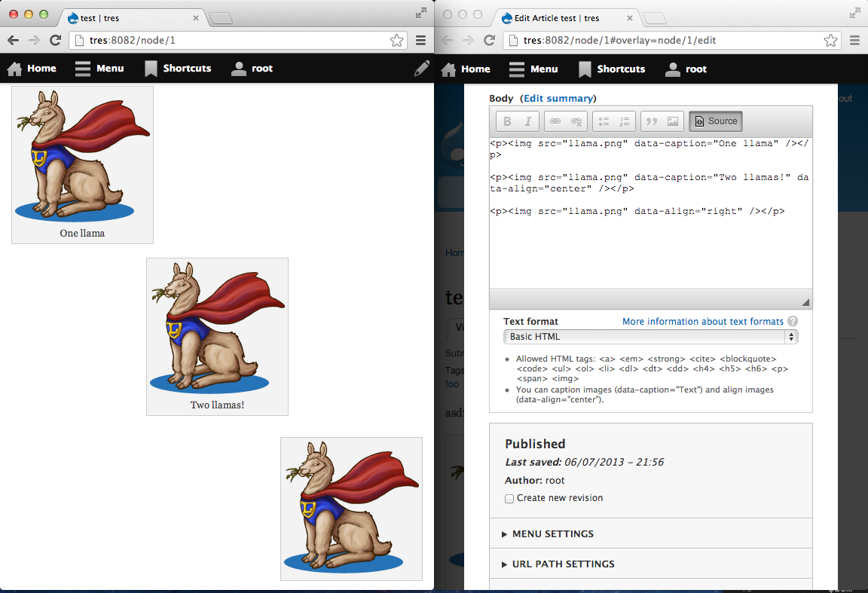Viewport: 868px width, 593px height.
Task: Bookmark star in right window address bar
Action: coord(830,40)
